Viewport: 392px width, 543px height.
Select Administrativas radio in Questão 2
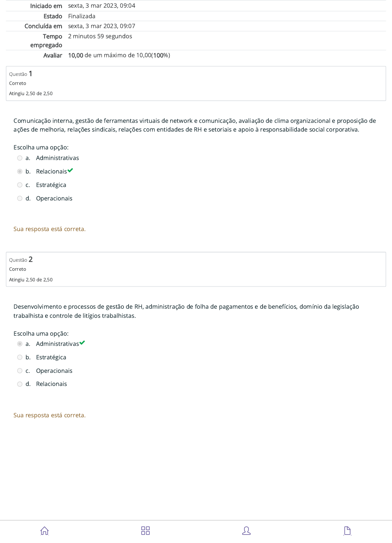tap(20, 344)
